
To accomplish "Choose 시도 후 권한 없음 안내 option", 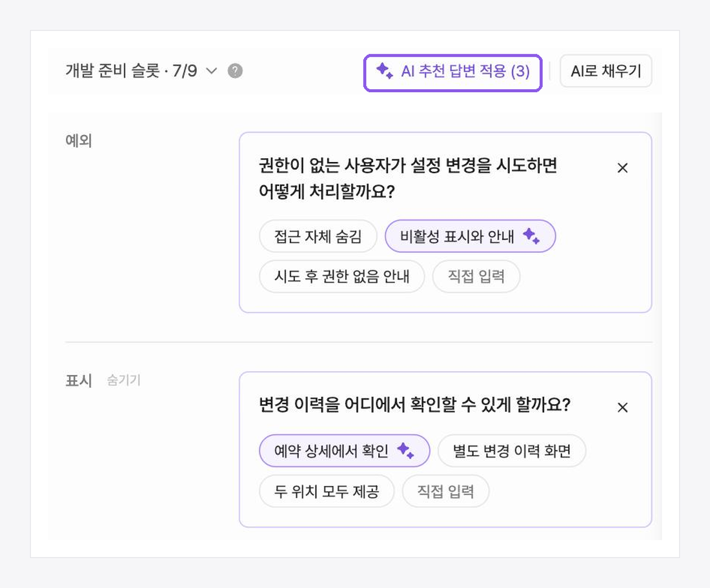I will pos(342,276).
